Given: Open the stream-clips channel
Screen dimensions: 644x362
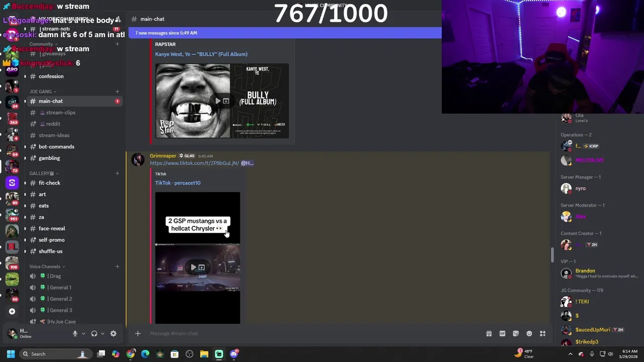Looking at the screenshot, I should pyautogui.click(x=73, y=113).
